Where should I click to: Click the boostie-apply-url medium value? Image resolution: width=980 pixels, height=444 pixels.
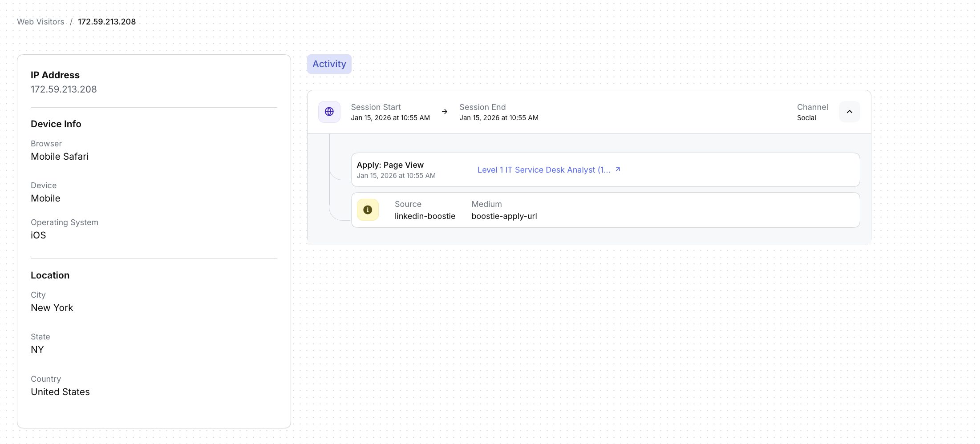tap(504, 216)
